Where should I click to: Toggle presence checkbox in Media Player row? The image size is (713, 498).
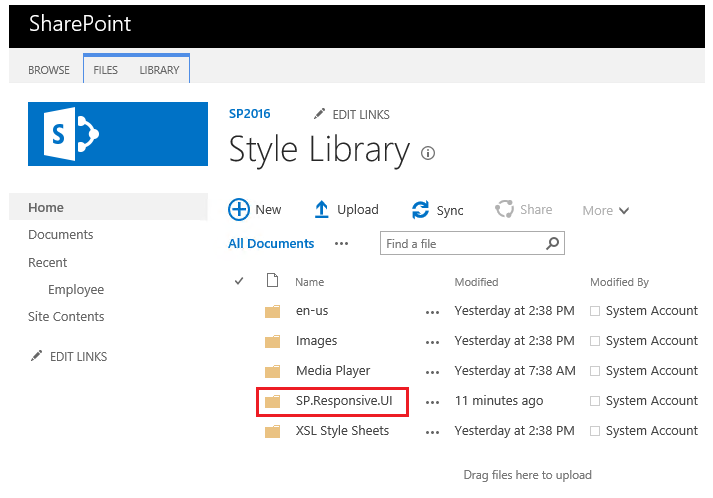596,371
